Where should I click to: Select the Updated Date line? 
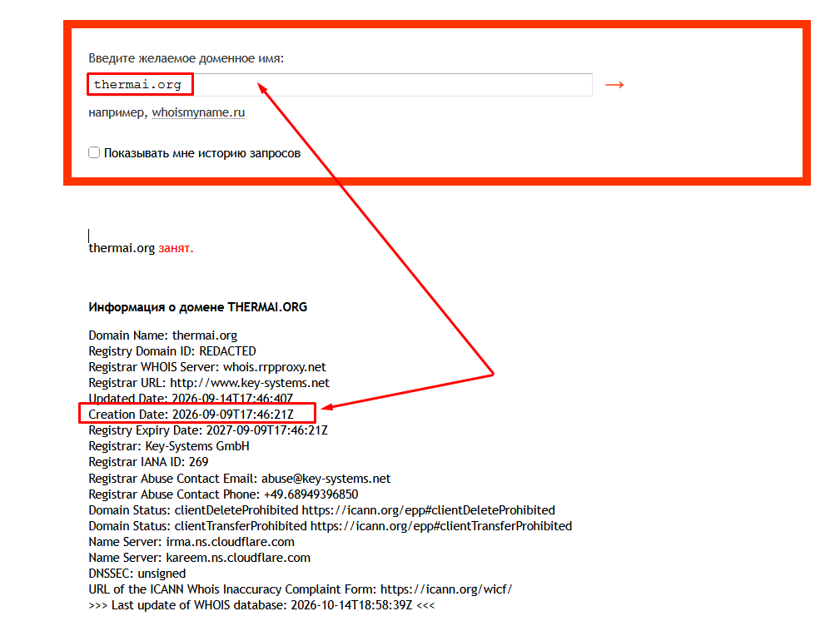(x=191, y=399)
